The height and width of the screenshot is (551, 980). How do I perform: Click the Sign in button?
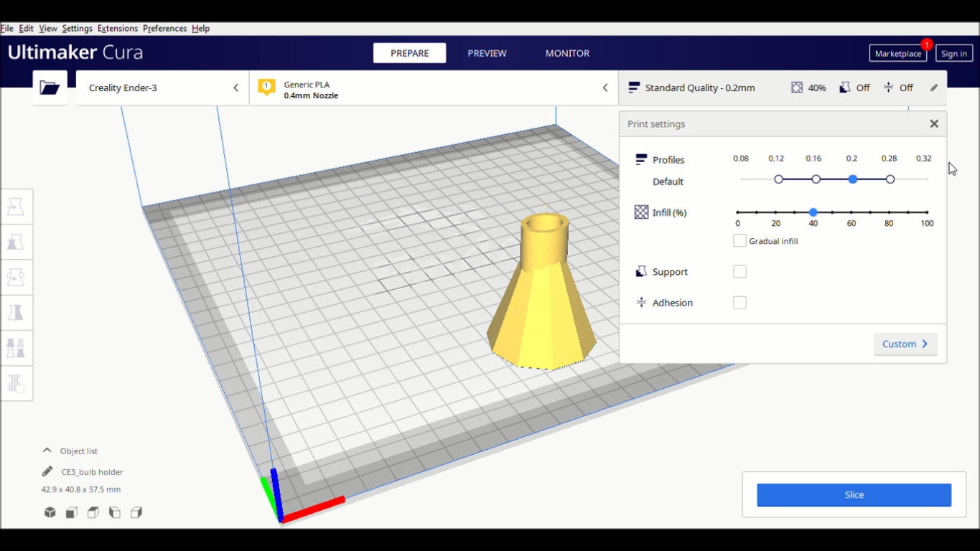click(x=954, y=54)
